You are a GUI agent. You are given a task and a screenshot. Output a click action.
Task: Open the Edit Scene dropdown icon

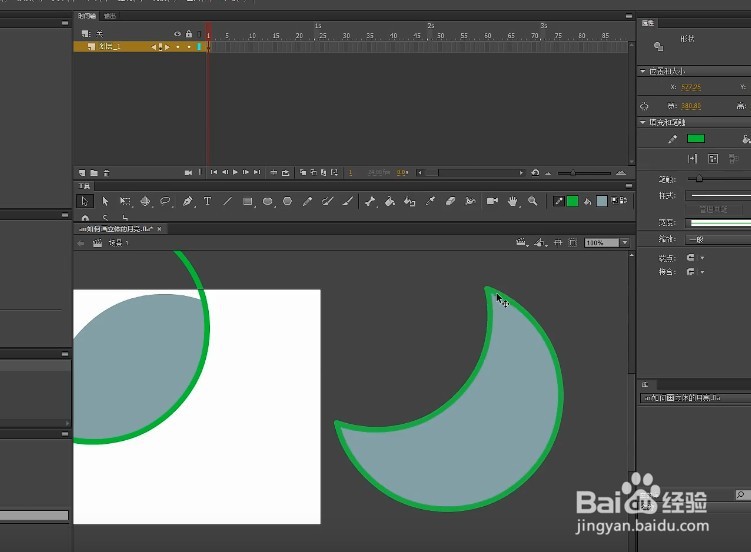(x=522, y=243)
